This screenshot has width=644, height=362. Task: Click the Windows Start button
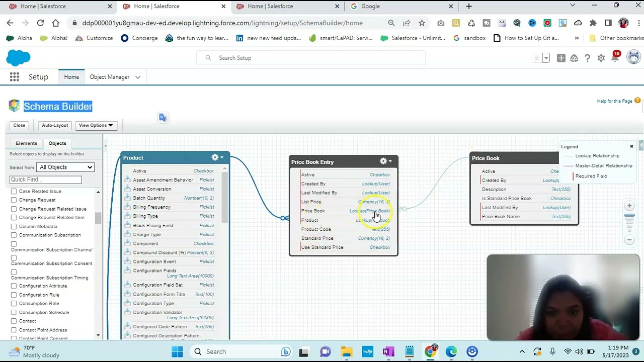177,351
